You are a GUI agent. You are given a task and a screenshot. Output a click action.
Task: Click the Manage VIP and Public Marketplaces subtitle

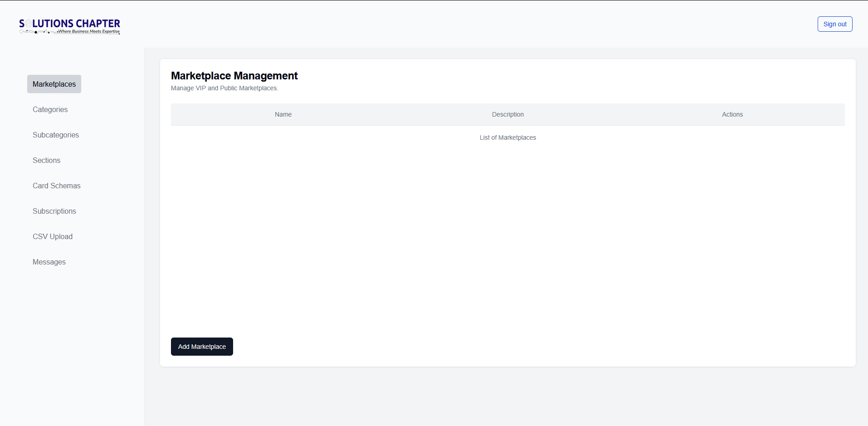tap(224, 88)
